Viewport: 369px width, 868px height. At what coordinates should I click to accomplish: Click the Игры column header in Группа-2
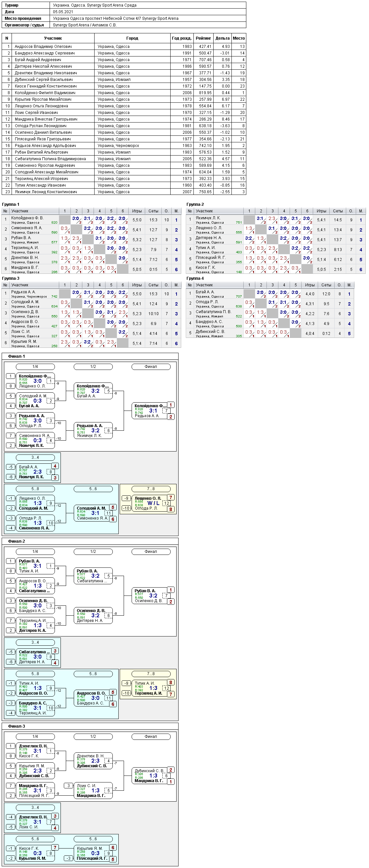pyautogui.click(x=321, y=211)
